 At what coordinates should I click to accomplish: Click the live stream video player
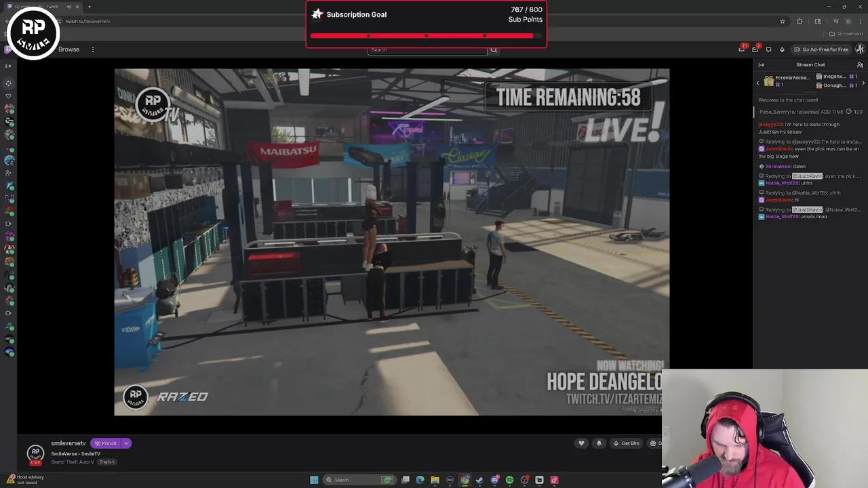(391, 242)
